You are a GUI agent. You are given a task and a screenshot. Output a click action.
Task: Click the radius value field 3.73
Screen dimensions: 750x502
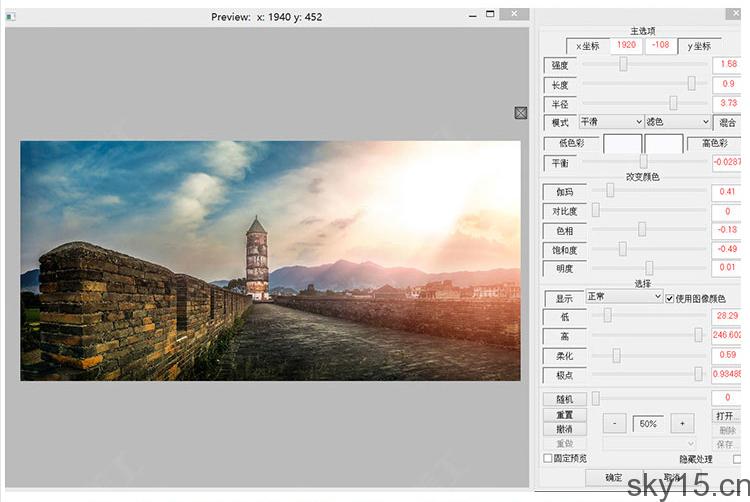[727, 103]
